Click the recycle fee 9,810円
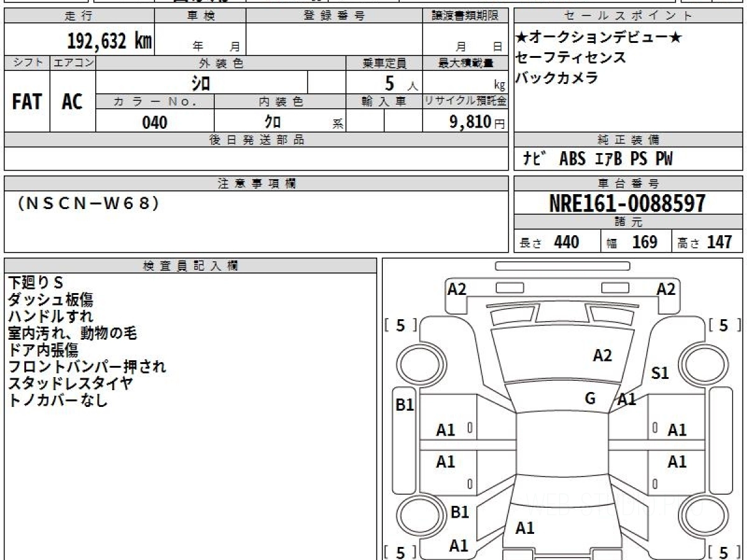The image size is (747, 560). pyautogui.click(x=477, y=122)
